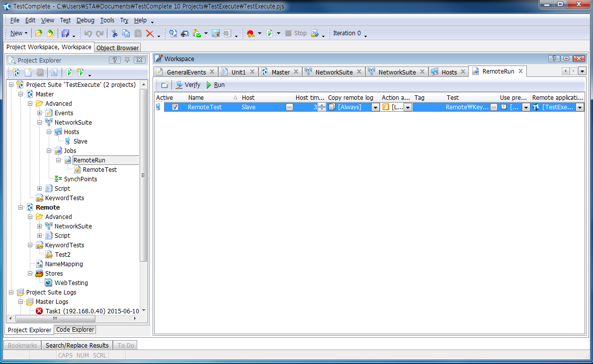This screenshot has height=364, width=593.
Task: Click the red Delete X toolbar icon
Action: click(150, 33)
